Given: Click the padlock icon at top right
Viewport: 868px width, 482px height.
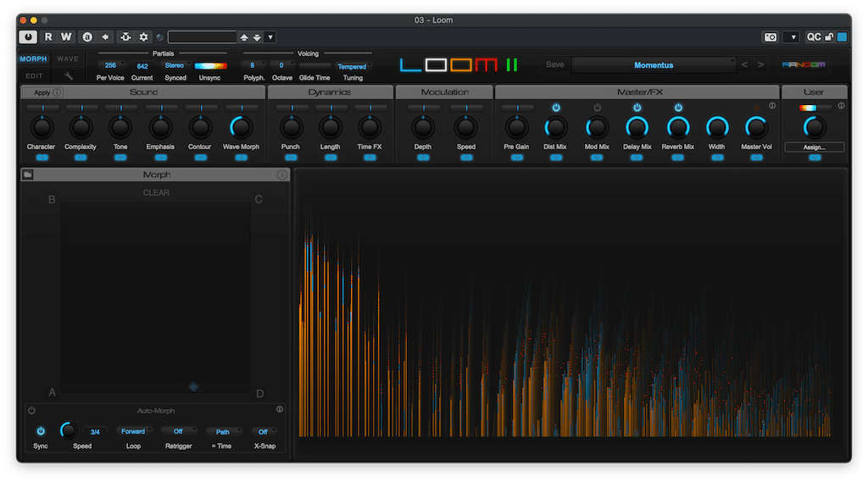Looking at the screenshot, I should tap(829, 37).
